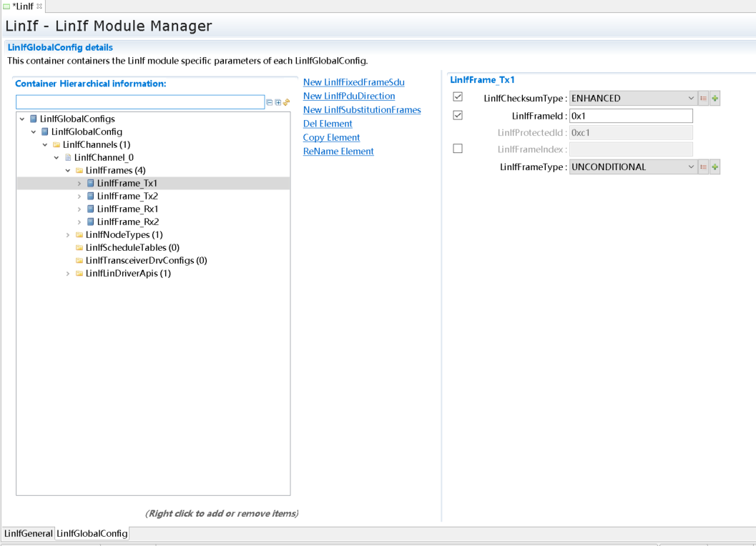The height and width of the screenshot is (546, 756).
Task: Uncheck the LinIfChecksumType checkbox
Action: (x=458, y=97)
